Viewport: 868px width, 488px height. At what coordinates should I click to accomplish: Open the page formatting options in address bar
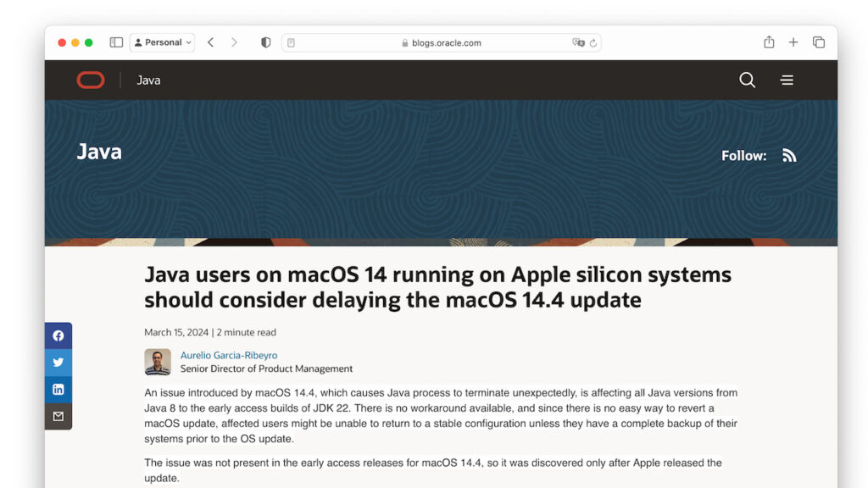tap(289, 42)
